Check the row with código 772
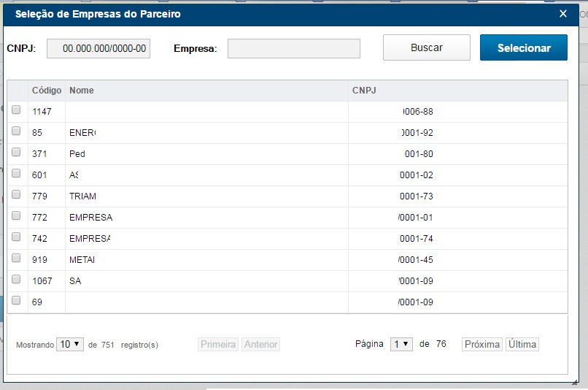 pos(16,215)
